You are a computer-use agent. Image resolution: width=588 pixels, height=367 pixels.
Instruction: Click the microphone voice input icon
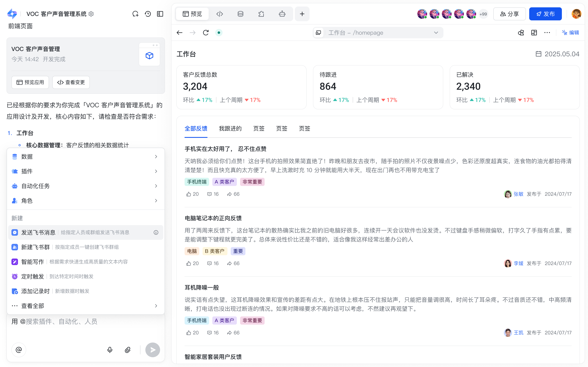(x=110, y=350)
